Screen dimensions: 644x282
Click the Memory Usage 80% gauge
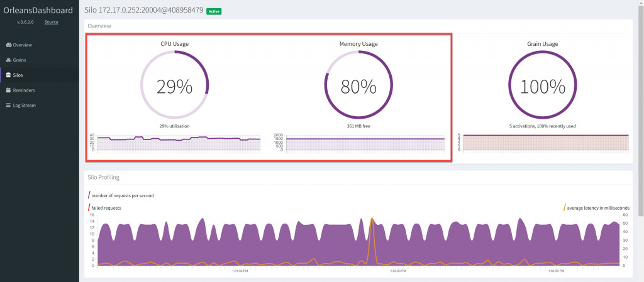click(x=358, y=85)
